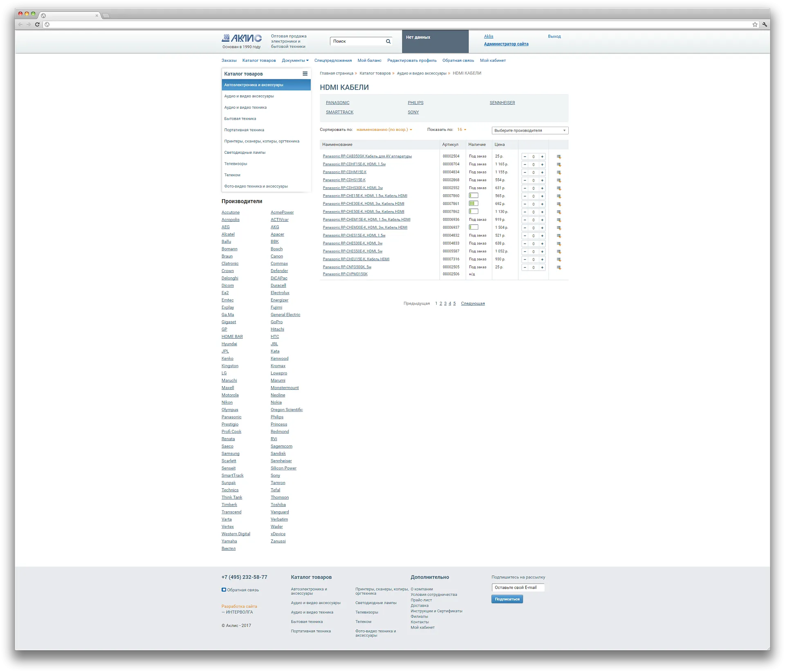Go to Спецпредложения menu item
Viewport: 785px width, 672px height.
(x=333, y=61)
